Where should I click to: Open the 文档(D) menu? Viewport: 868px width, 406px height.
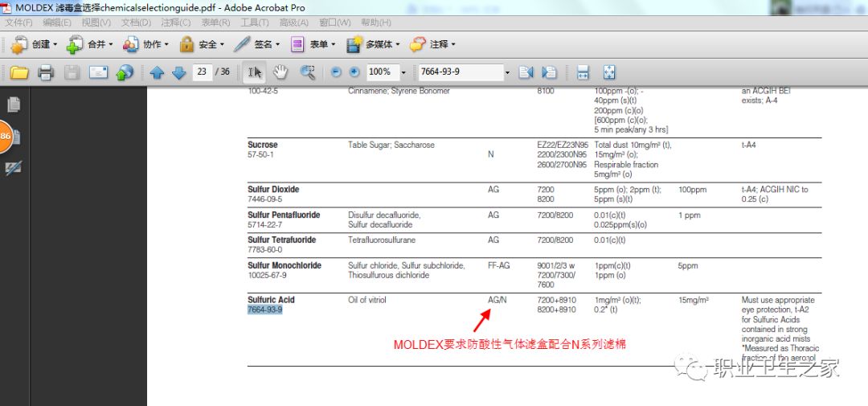136,23
